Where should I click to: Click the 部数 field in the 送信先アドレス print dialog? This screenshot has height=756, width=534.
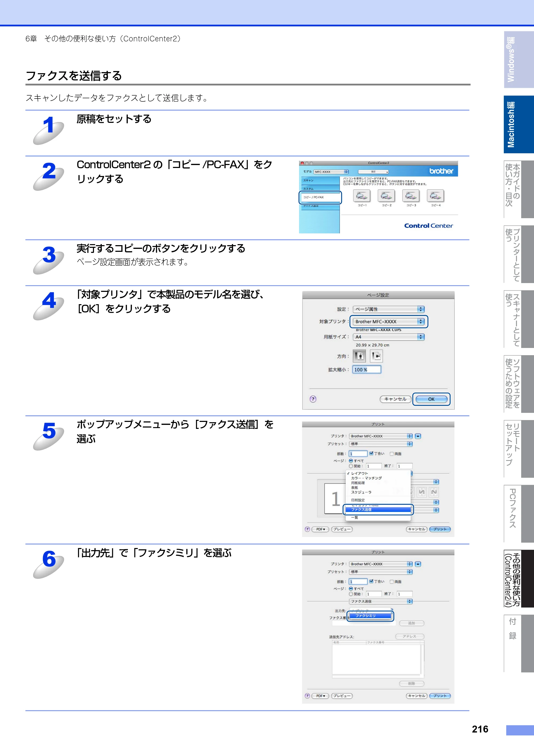[x=358, y=582]
